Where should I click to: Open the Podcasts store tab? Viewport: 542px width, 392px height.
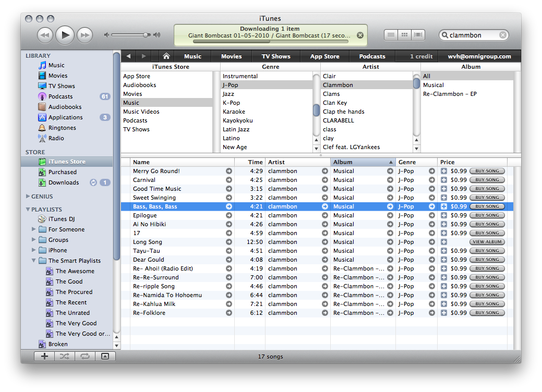[x=372, y=56]
